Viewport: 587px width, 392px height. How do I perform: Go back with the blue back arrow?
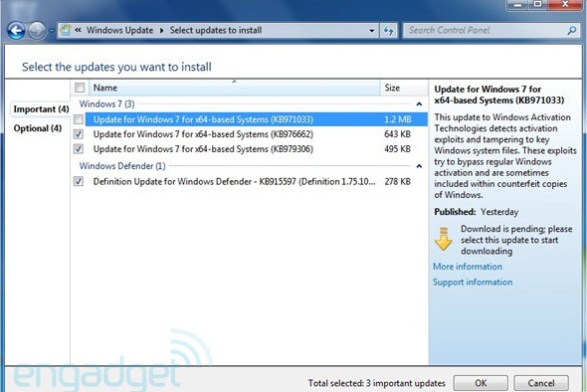pyautogui.click(x=16, y=31)
